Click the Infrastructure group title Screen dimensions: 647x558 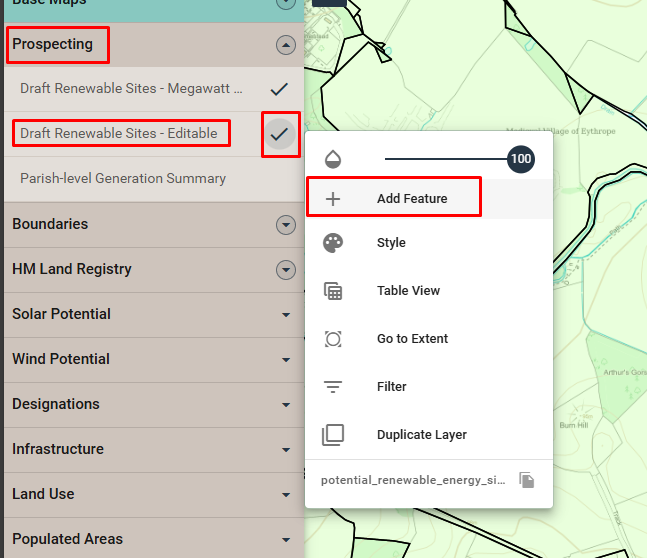coord(58,449)
